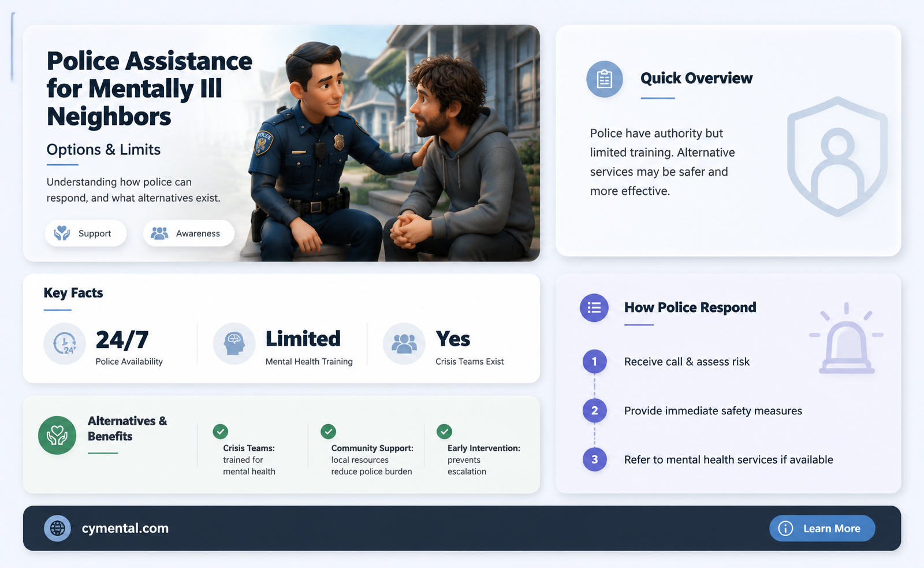The image size is (924, 568).
Task: Click the siren alarm light icon
Action: pyautogui.click(x=846, y=338)
